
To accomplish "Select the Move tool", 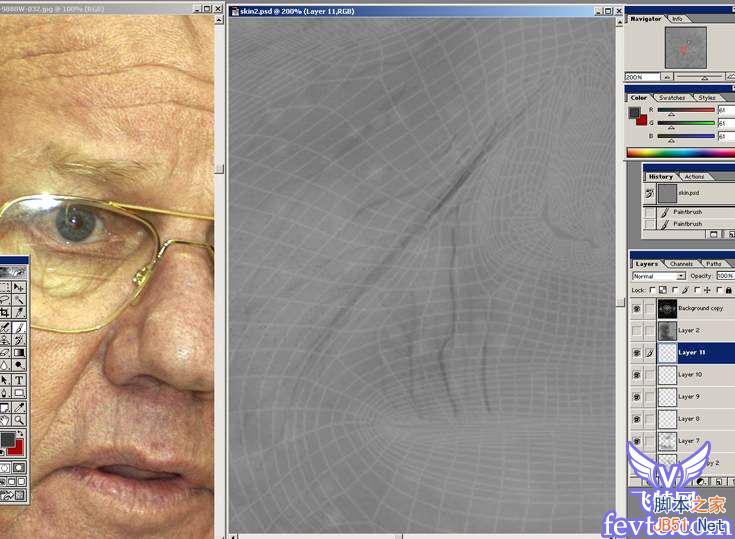I will (x=18, y=287).
